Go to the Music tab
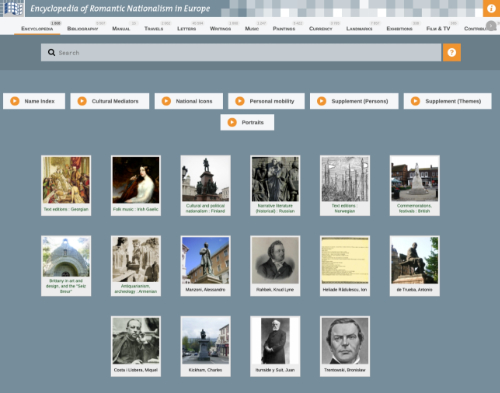500x393 pixels. coord(252,29)
